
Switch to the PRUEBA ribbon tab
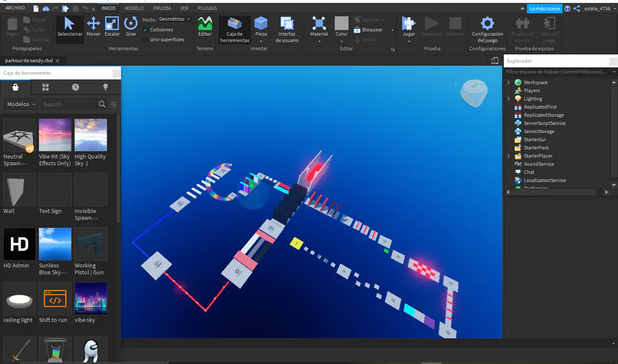162,8
